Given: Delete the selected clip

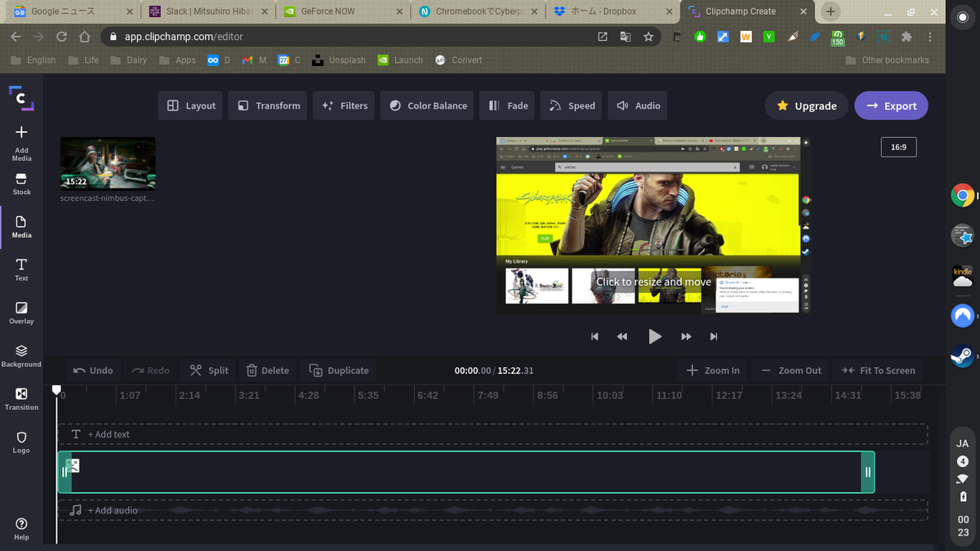Looking at the screenshot, I should 268,370.
